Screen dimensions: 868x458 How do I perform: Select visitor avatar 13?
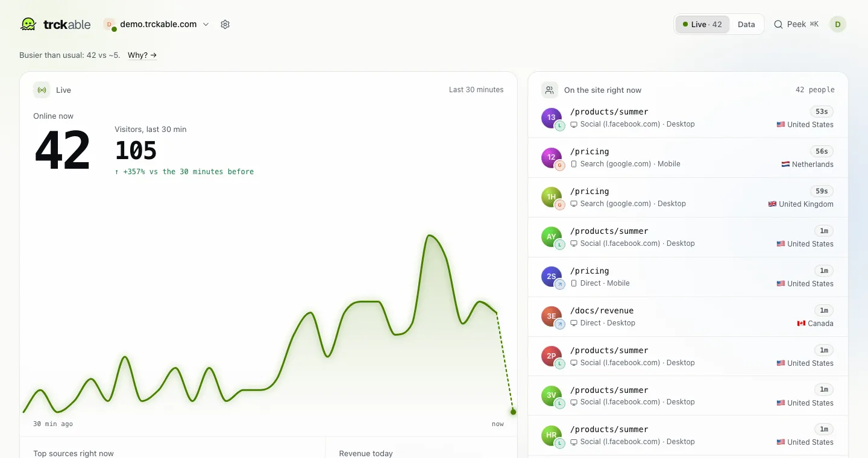tap(552, 118)
